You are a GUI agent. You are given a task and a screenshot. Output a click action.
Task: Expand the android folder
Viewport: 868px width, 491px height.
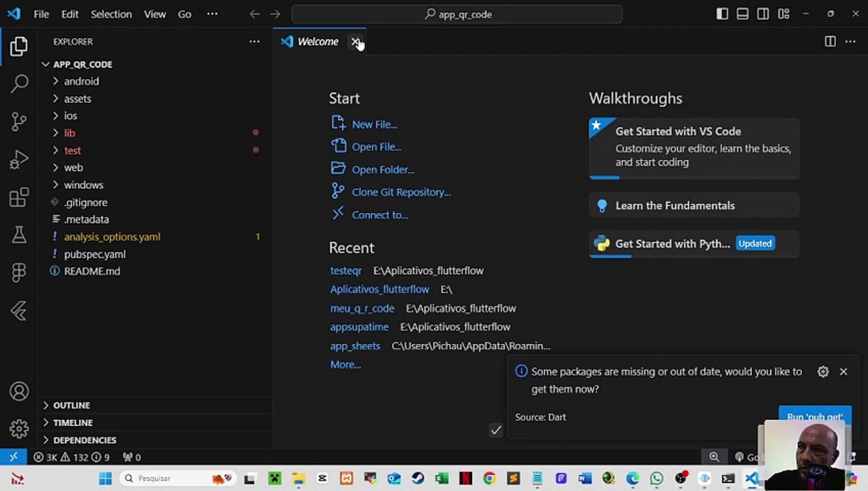pyautogui.click(x=156, y=81)
